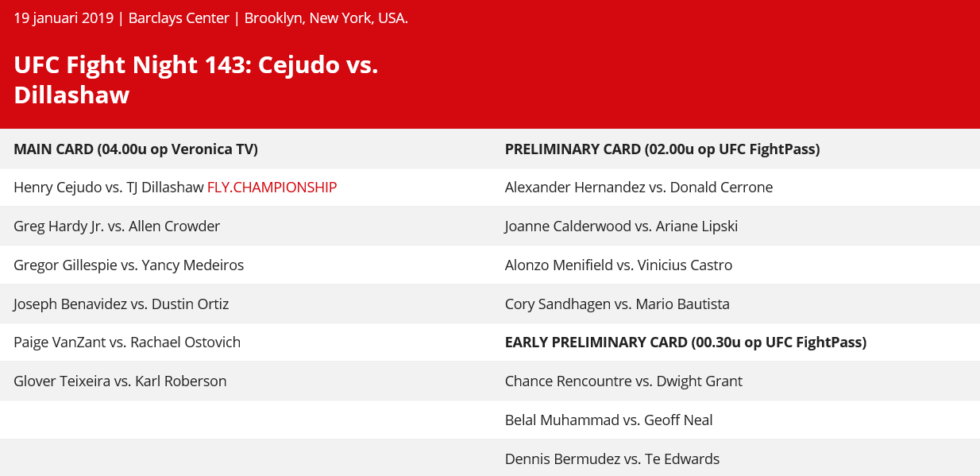The image size is (980, 476).
Task: Click the MAIN CARD heading
Action: click(x=136, y=149)
